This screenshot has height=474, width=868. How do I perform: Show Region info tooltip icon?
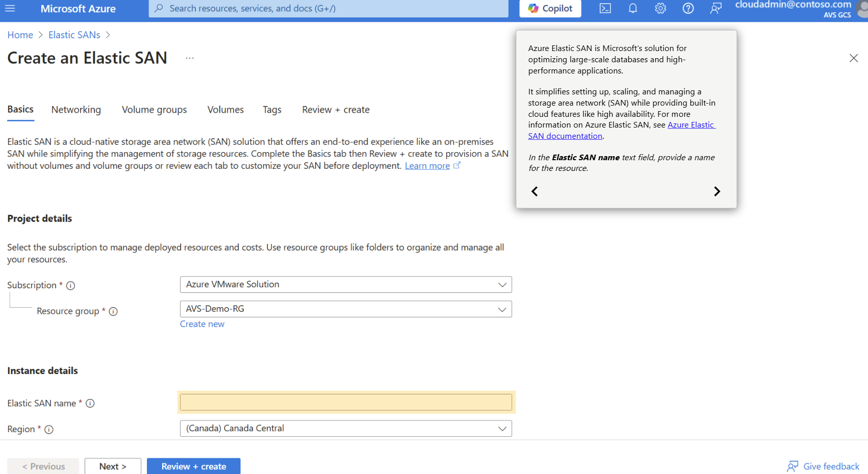[x=49, y=430]
